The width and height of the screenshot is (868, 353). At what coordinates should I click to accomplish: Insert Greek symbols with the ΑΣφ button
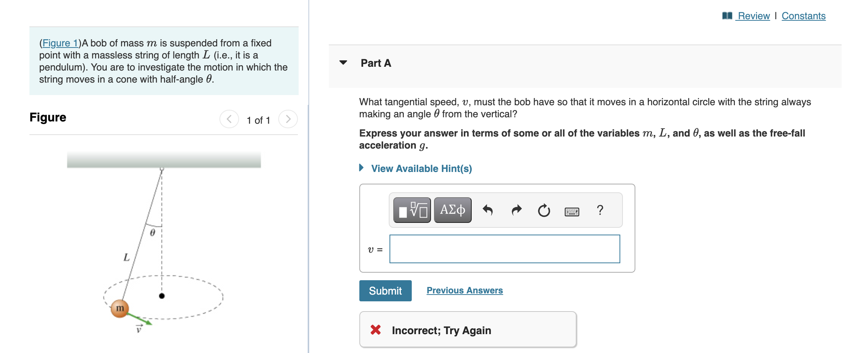[452, 210]
